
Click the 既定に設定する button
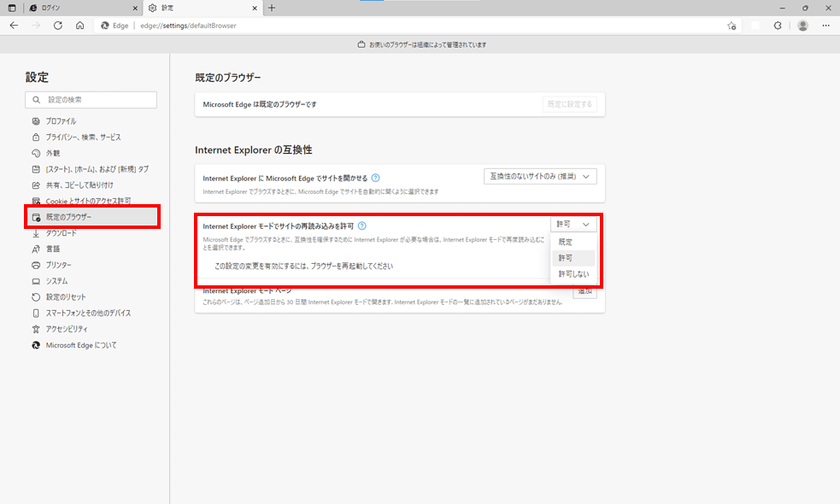tap(569, 104)
